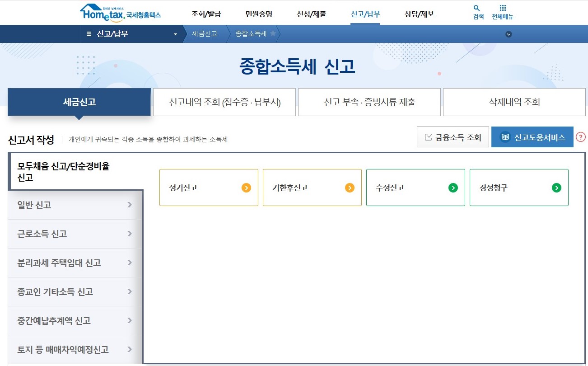Open the 신청/제출 menu
The width and height of the screenshot is (588, 366).
point(311,14)
